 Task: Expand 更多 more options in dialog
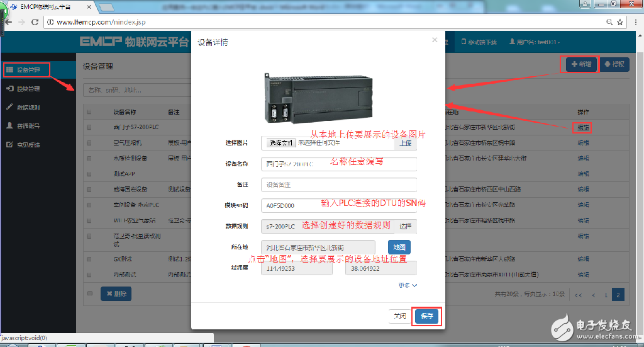[408, 285]
